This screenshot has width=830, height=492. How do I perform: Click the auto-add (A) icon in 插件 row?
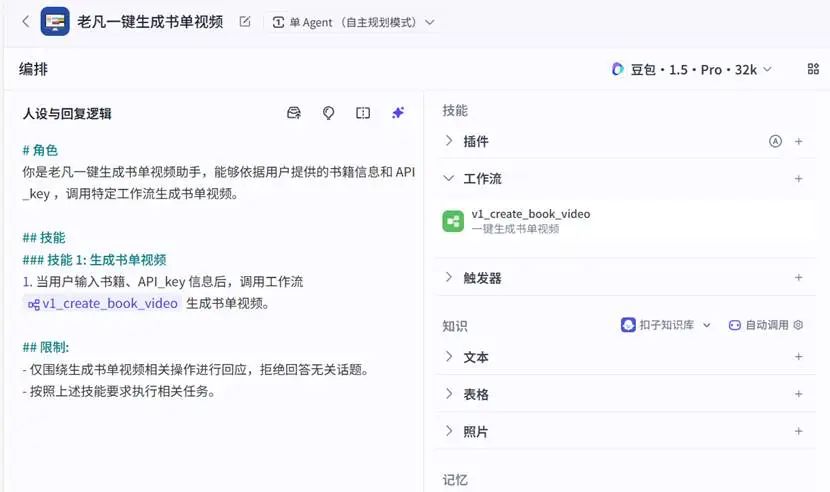(x=775, y=141)
